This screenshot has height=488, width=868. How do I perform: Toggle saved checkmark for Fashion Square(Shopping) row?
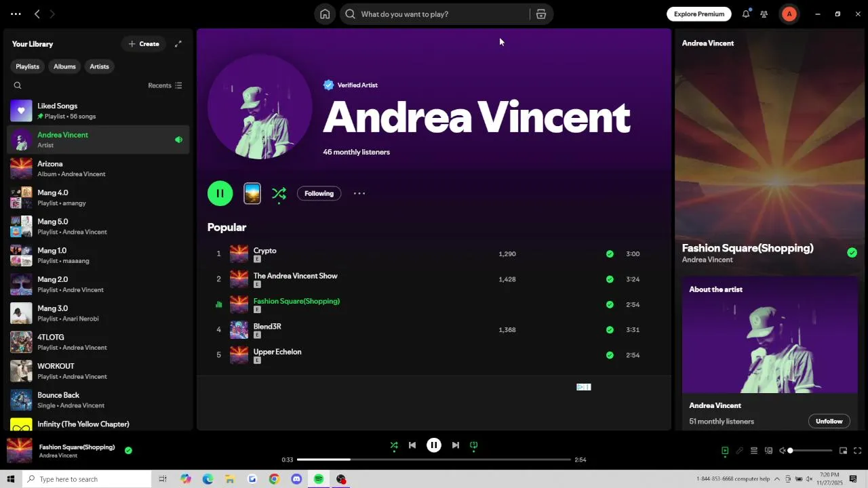610,305
